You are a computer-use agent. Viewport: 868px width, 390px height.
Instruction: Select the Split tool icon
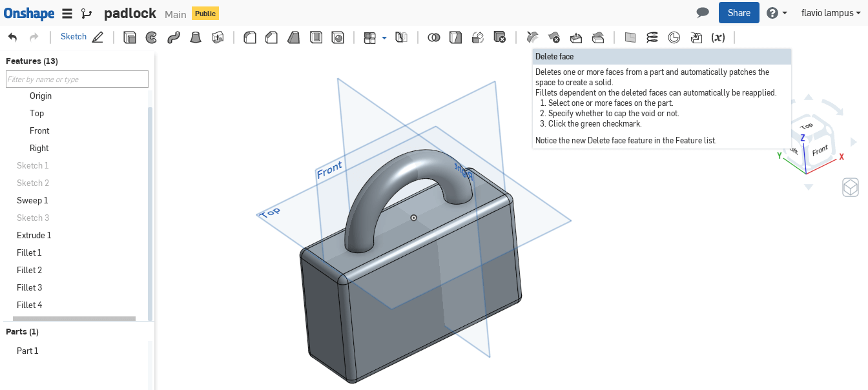(x=456, y=37)
